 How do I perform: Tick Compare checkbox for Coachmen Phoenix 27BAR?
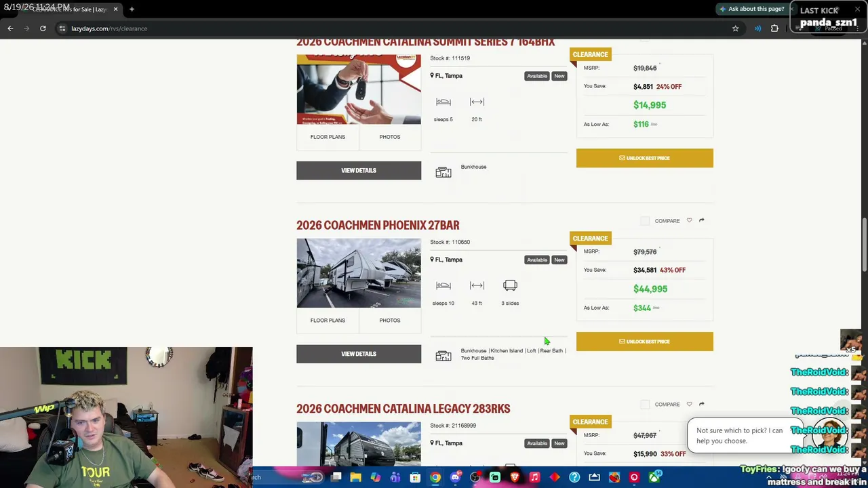(645, 221)
